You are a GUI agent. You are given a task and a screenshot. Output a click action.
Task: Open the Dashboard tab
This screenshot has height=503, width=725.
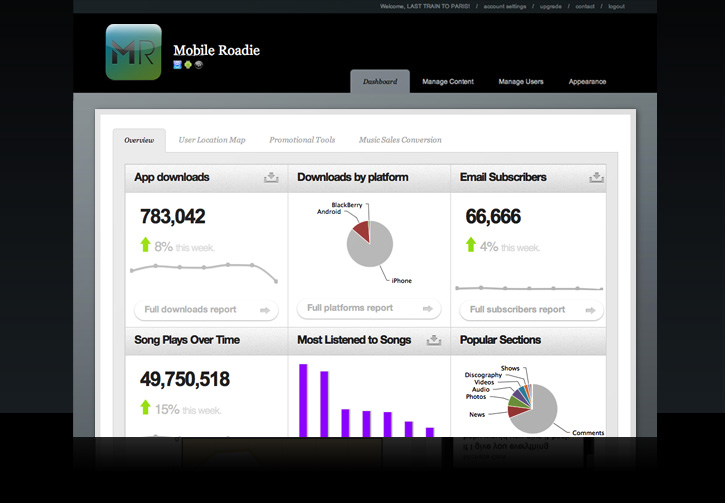[380, 81]
